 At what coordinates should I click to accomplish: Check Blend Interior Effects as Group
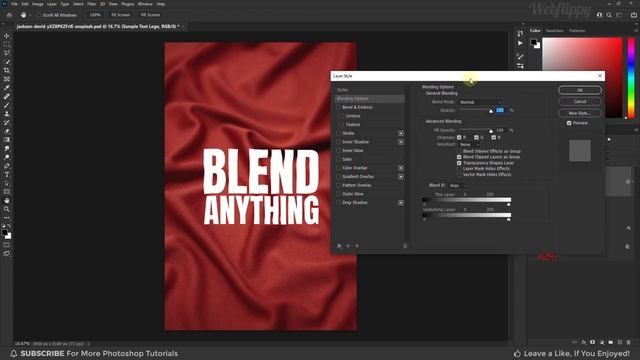pos(459,151)
